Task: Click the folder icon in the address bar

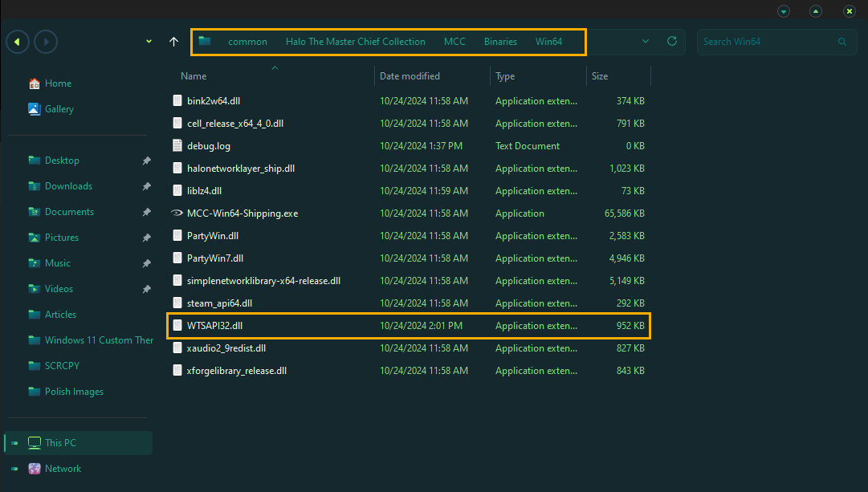Action: pyautogui.click(x=205, y=41)
